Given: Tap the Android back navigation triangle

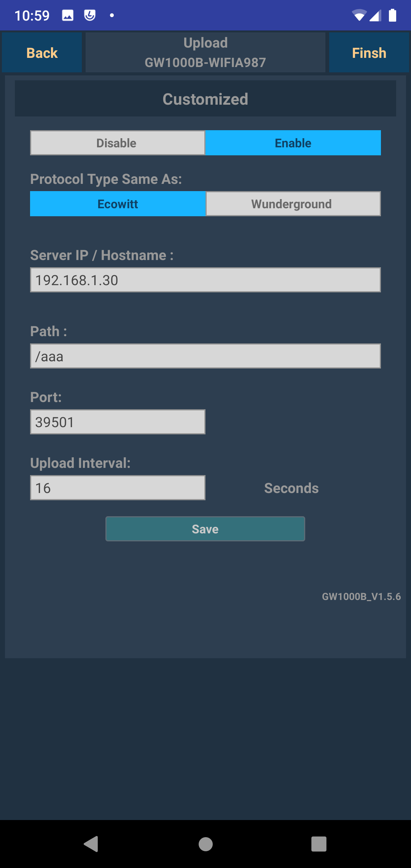Looking at the screenshot, I should pos(91,844).
